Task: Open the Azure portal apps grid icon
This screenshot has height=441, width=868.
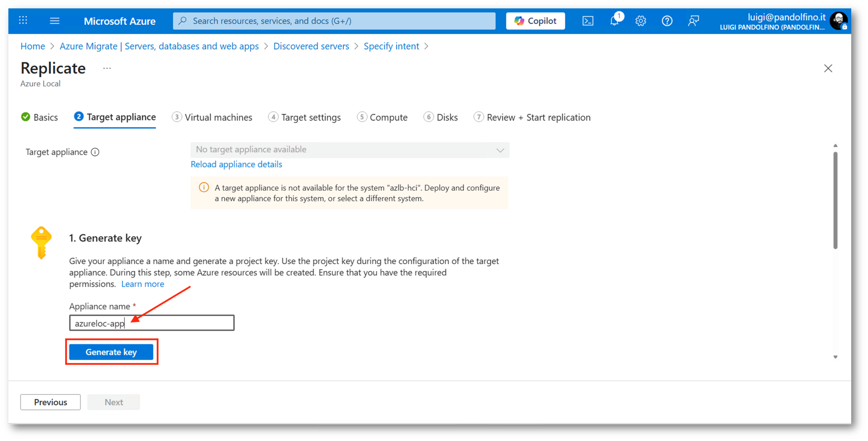Action: point(23,20)
